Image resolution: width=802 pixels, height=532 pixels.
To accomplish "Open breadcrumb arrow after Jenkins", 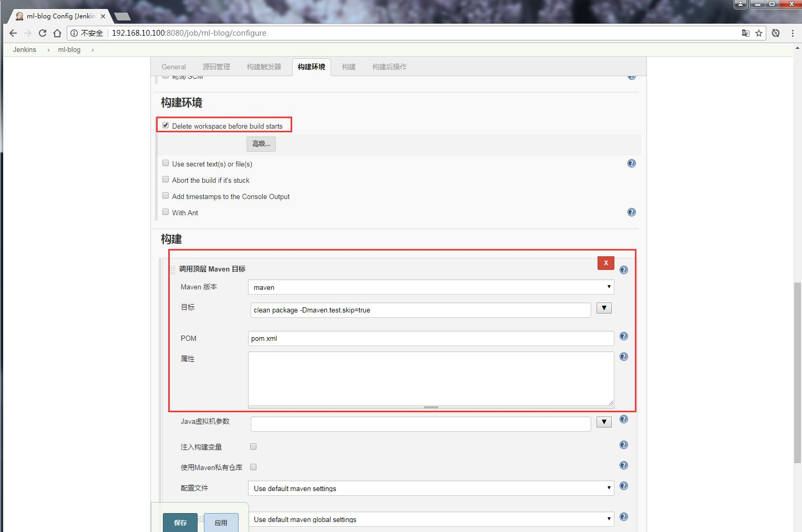I will point(48,50).
